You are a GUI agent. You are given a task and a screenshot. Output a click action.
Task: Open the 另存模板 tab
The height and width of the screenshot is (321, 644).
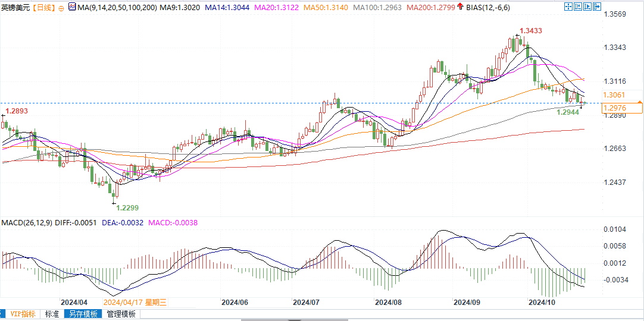[x=84, y=314]
